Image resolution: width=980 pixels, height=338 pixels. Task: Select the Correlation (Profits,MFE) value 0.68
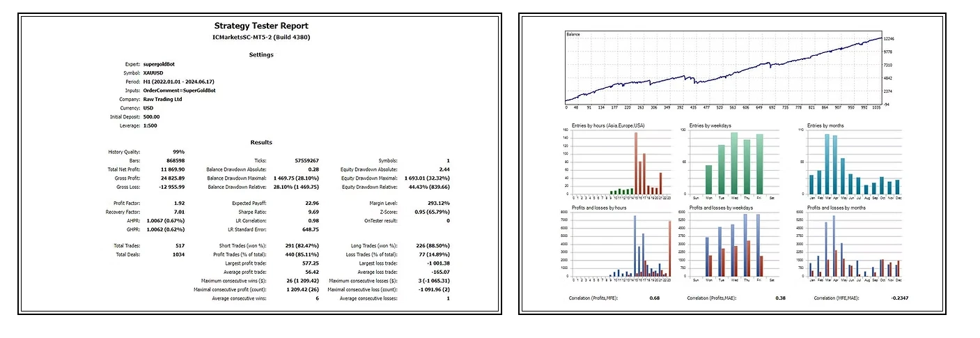pos(654,298)
